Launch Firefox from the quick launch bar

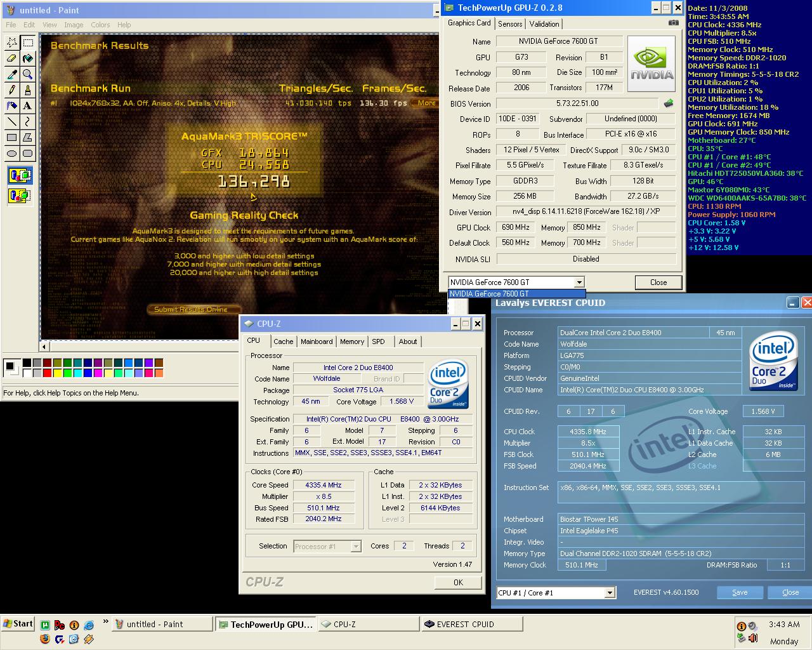click(45, 639)
